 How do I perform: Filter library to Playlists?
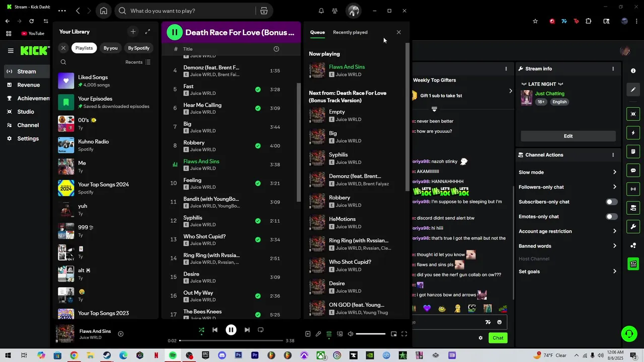click(x=84, y=48)
